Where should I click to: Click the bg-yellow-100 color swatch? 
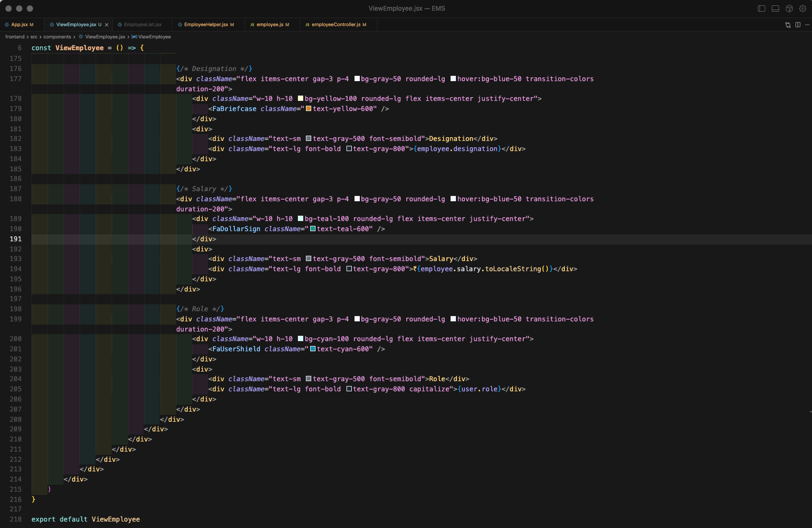click(x=301, y=99)
